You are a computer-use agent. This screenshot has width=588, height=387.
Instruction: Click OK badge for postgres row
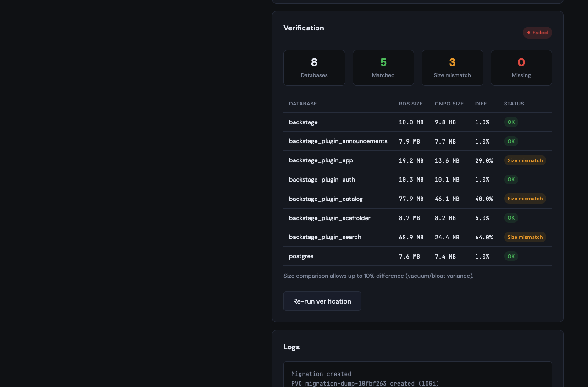511,256
